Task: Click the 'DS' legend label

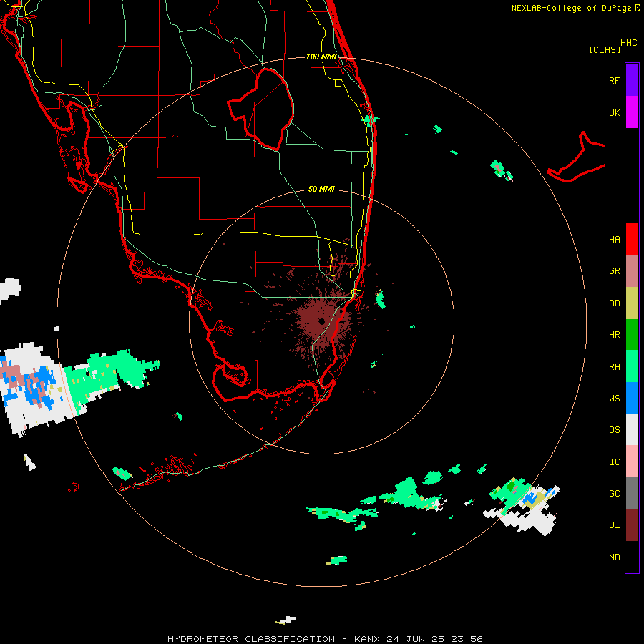Action: pyautogui.click(x=615, y=430)
